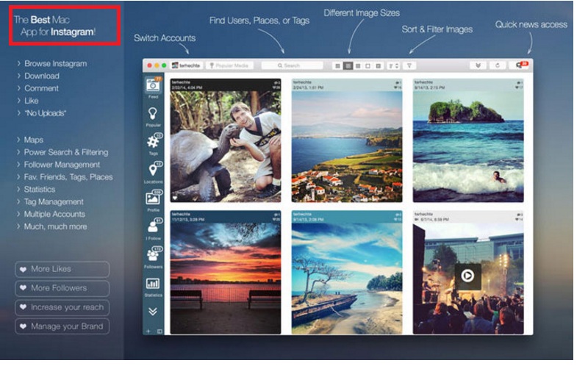
Task: Open the Followers group section
Action: 153,258
